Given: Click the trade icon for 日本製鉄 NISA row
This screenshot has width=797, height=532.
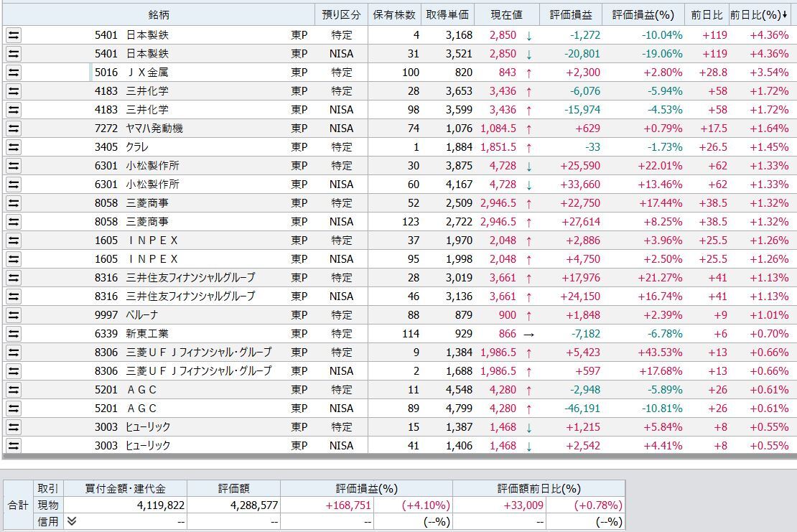Looking at the screenshot, I should pos(14,54).
